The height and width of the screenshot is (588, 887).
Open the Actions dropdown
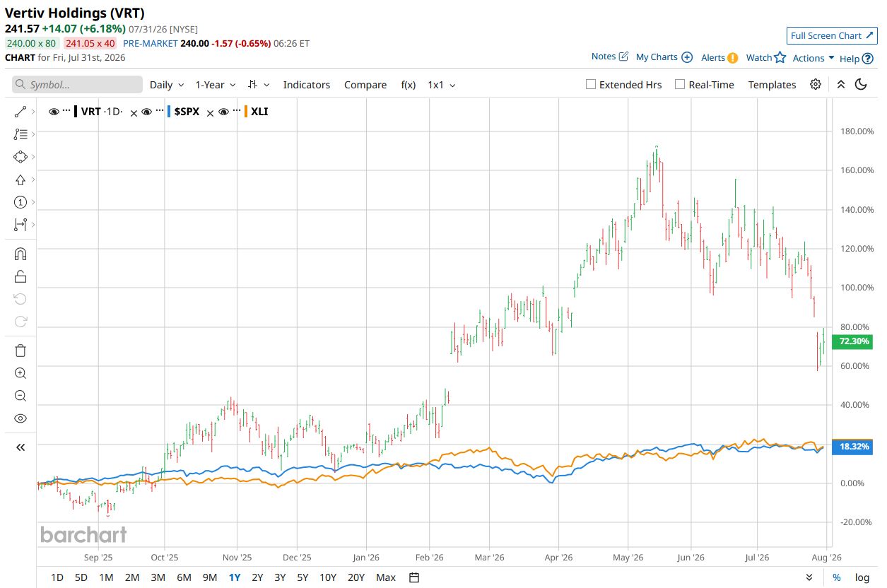pos(813,58)
